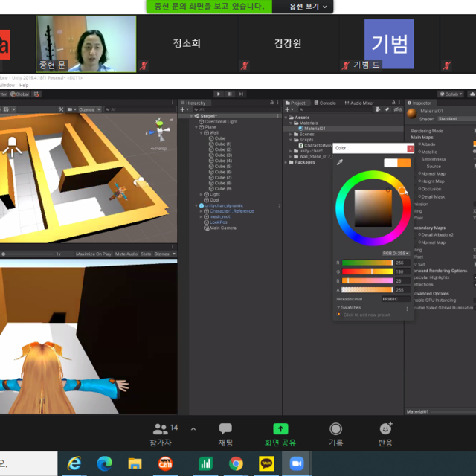Image resolution: width=476 pixels, height=476 pixels.
Task: Open KakaoTalk from taskbar
Action: (x=266, y=463)
